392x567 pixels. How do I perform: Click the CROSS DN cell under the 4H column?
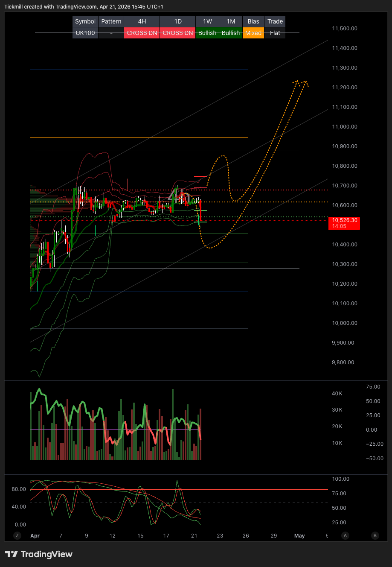point(141,33)
